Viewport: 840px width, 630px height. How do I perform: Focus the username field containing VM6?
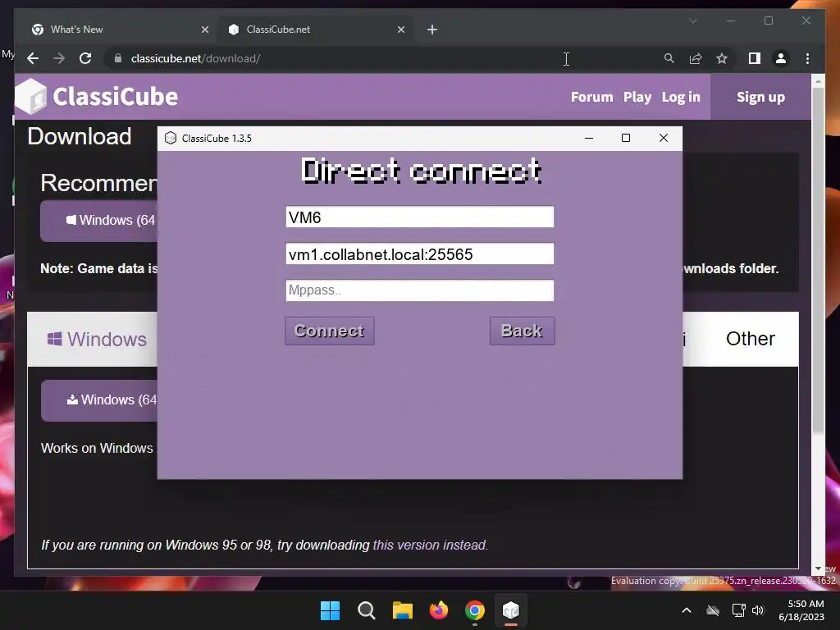[x=419, y=217]
